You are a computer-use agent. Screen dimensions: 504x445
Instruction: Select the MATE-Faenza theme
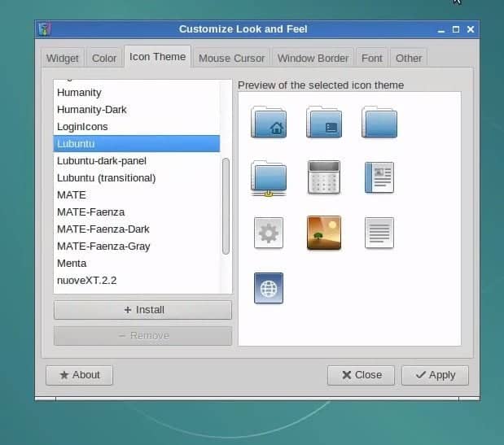[137, 212]
